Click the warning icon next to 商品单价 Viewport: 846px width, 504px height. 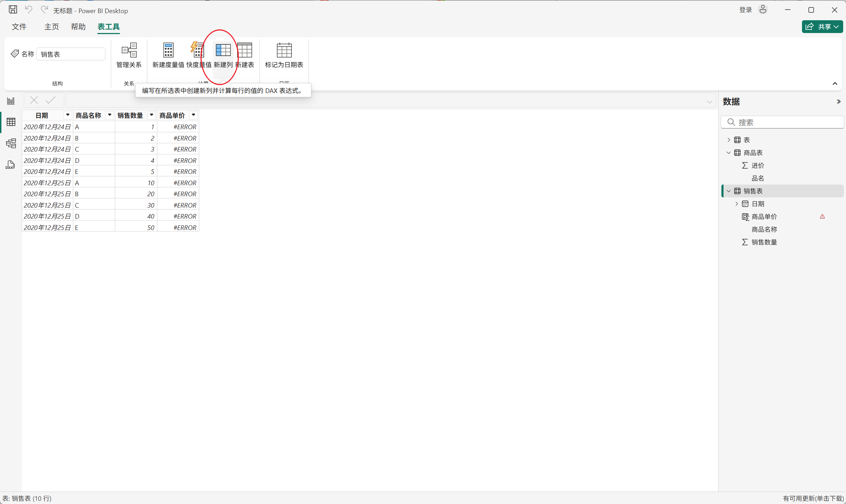[x=822, y=217]
